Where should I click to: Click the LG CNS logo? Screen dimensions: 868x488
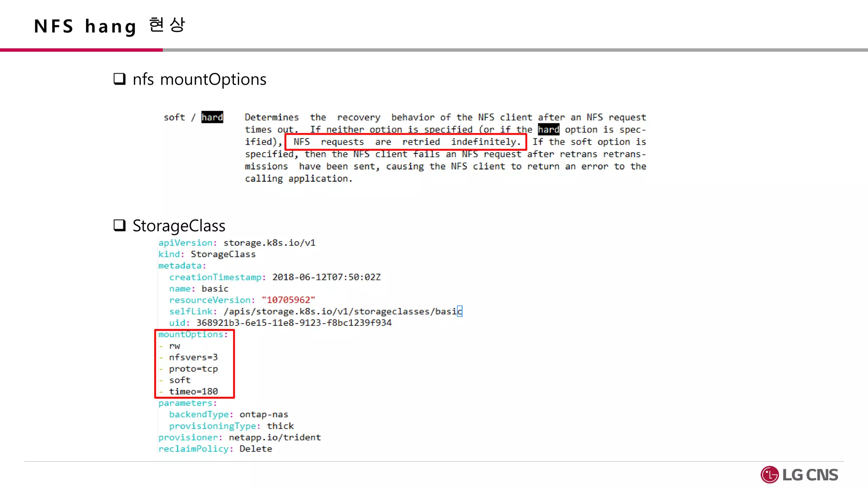coord(799,474)
